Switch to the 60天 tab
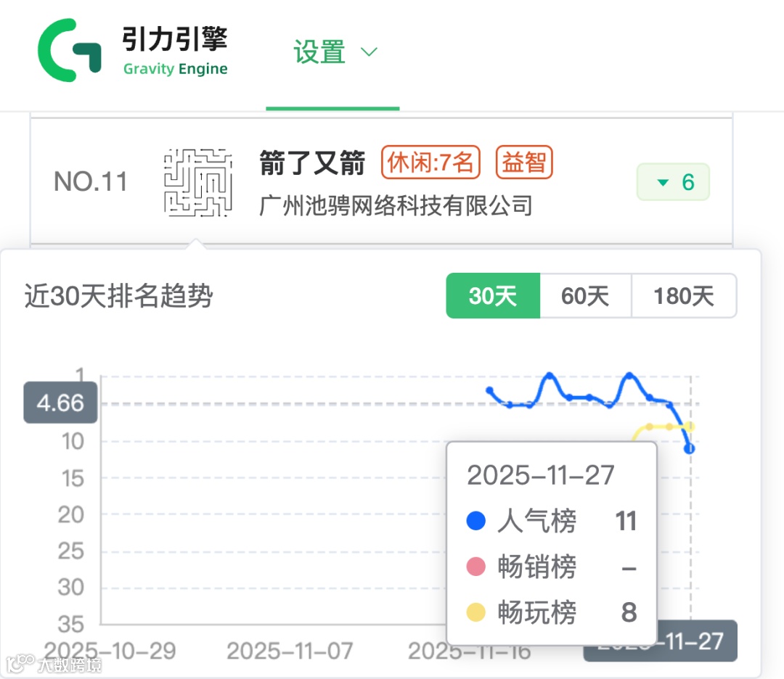Image resolution: width=784 pixels, height=679 pixels. pos(585,296)
